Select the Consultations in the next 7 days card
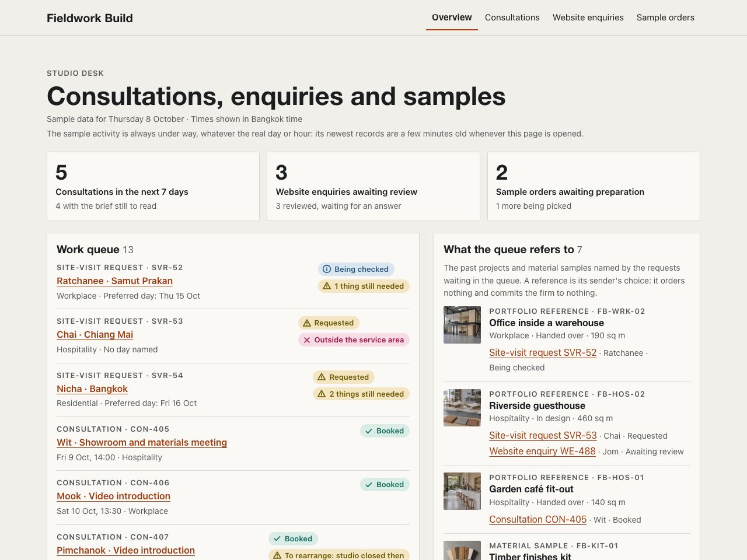The image size is (747, 560). click(x=153, y=187)
